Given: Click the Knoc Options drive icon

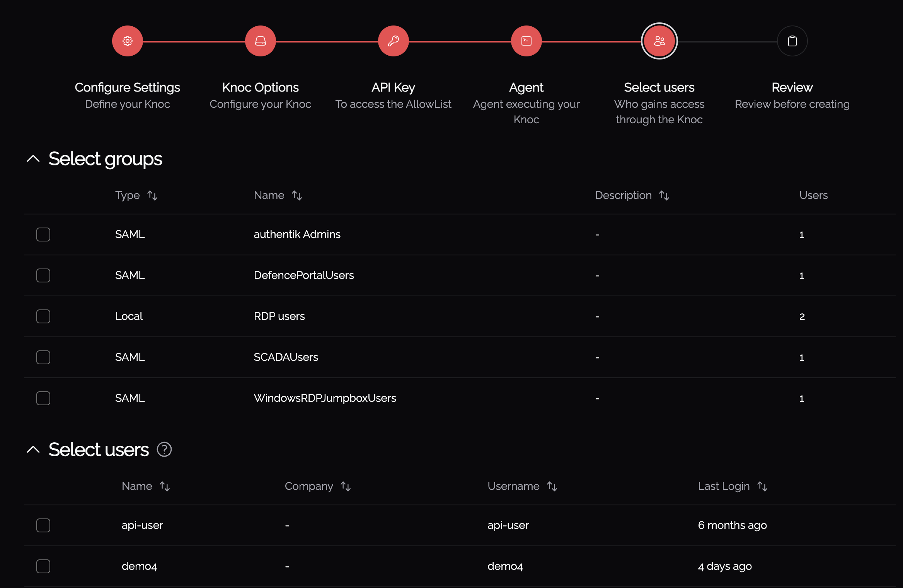Looking at the screenshot, I should click(261, 41).
